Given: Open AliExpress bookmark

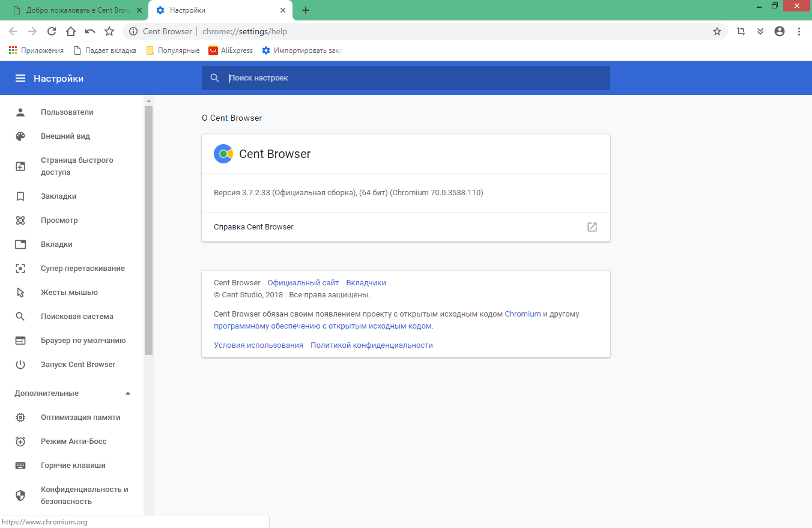Looking at the screenshot, I should pyautogui.click(x=231, y=50).
